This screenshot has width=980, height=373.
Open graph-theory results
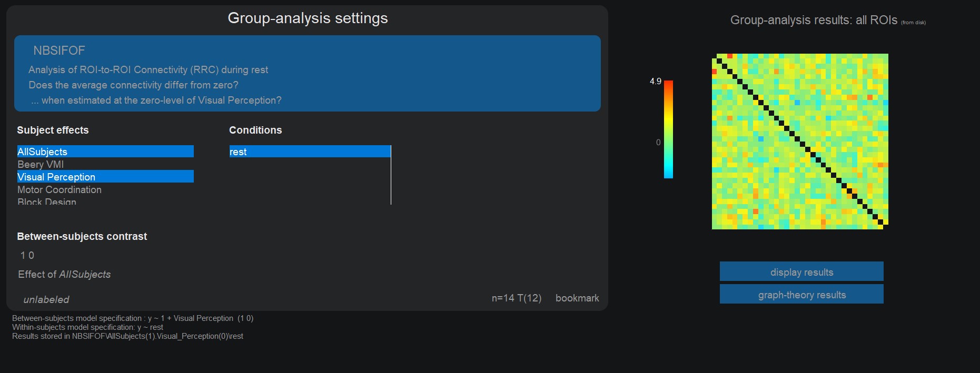[801, 295]
